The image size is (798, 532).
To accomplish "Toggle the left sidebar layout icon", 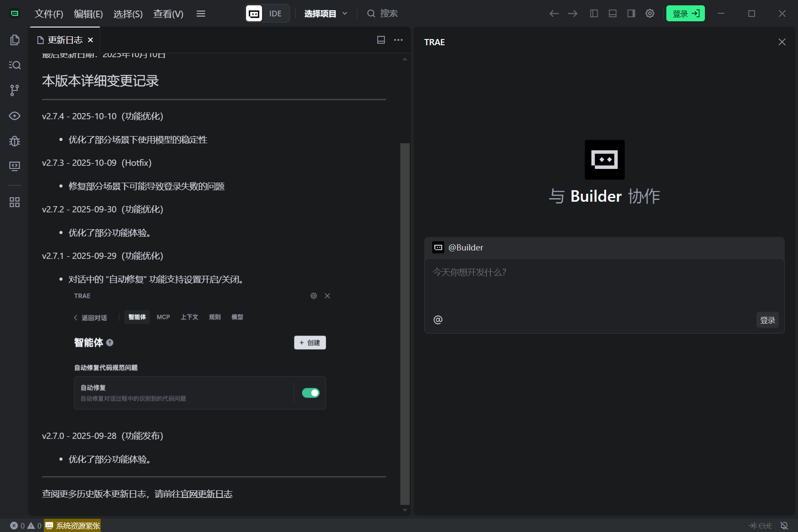I will point(594,14).
